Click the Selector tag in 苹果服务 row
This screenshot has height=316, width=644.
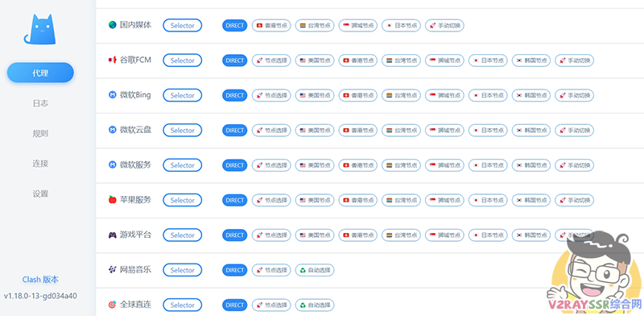pyautogui.click(x=183, y=201)
